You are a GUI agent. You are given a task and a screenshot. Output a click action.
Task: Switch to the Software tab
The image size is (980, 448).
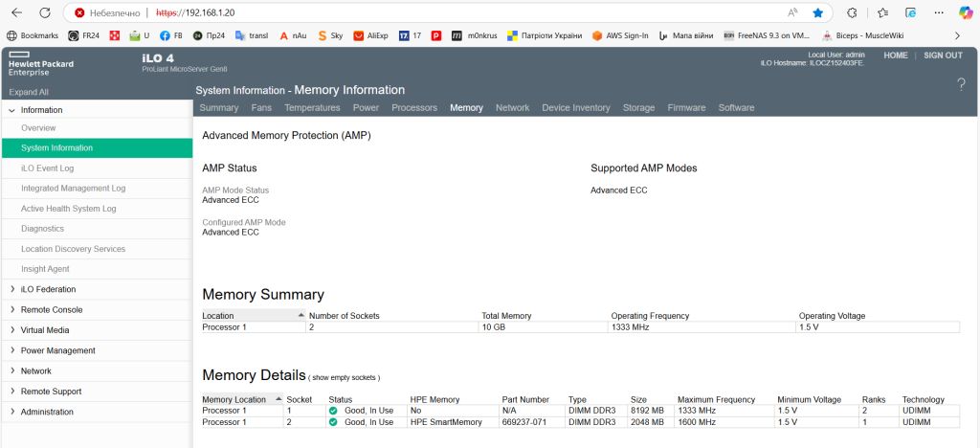coord(736,107)
